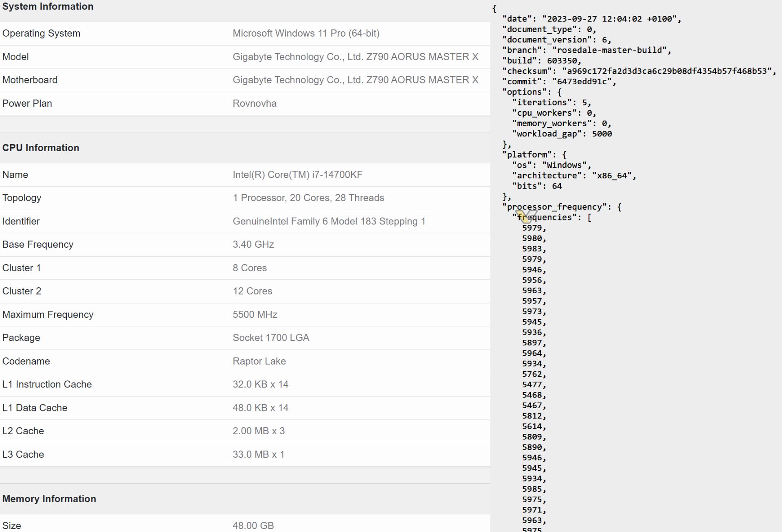
Task: Click the frequency value 5897
Action: (532, 343)
